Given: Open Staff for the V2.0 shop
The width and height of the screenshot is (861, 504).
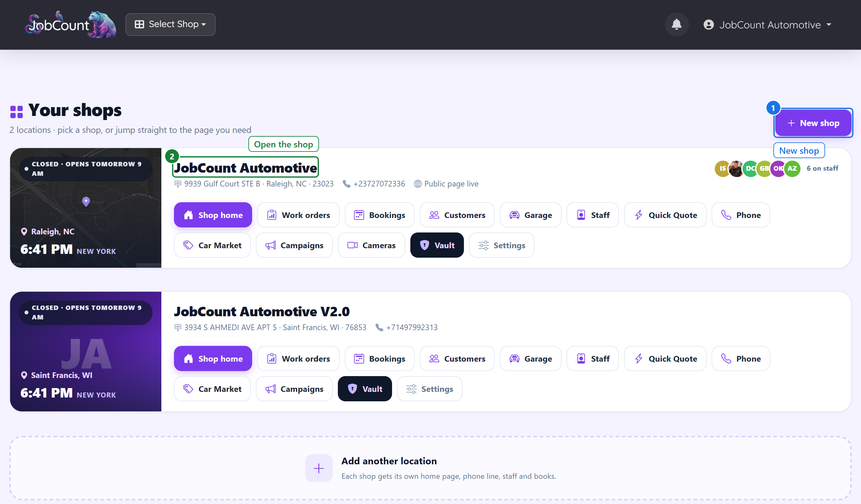Looking at the screenshot, I should (592, 358).
